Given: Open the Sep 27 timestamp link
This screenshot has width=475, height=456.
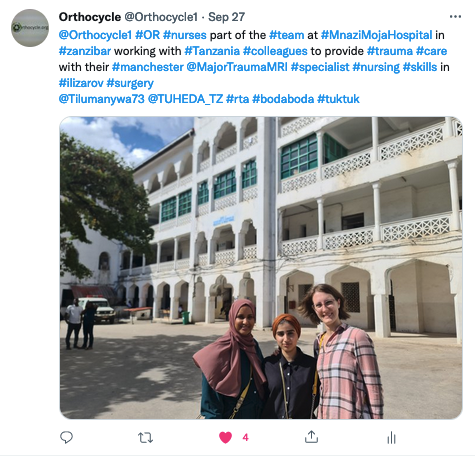Looking at the screenshot, I should 227,17.
